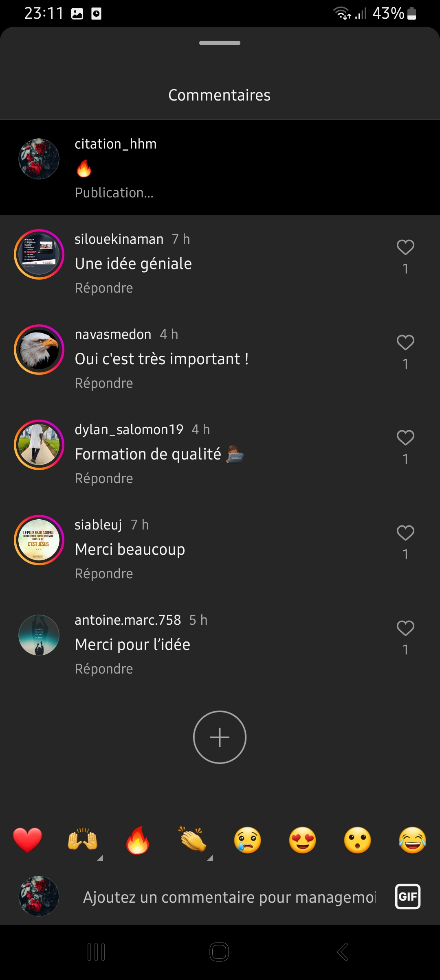Open the GIF picker
Screen dimensions: 440x980
click(x=407, y=897)
